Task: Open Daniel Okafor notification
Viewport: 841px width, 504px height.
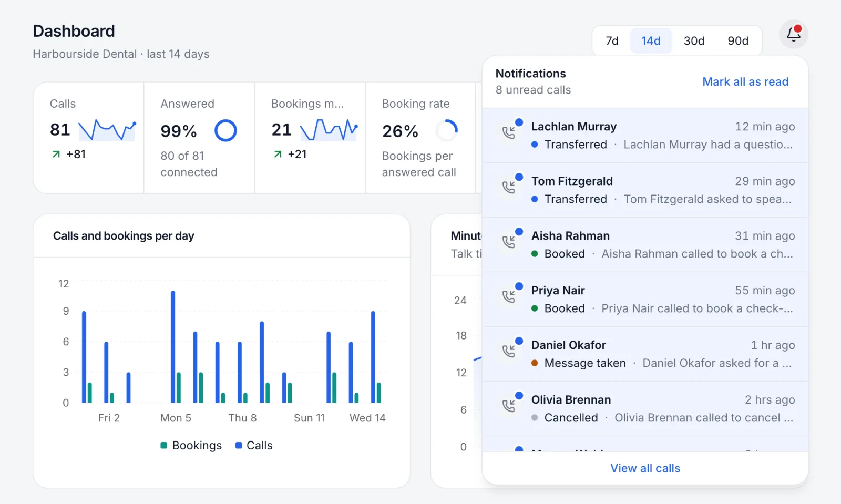Action: pyautogui.click(x=645, y=354)
